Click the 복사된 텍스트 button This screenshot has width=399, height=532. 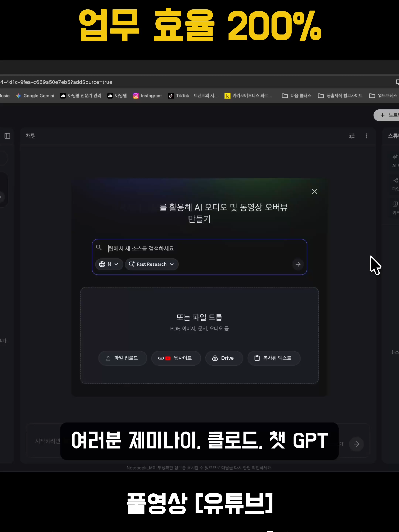click(274, 358)
